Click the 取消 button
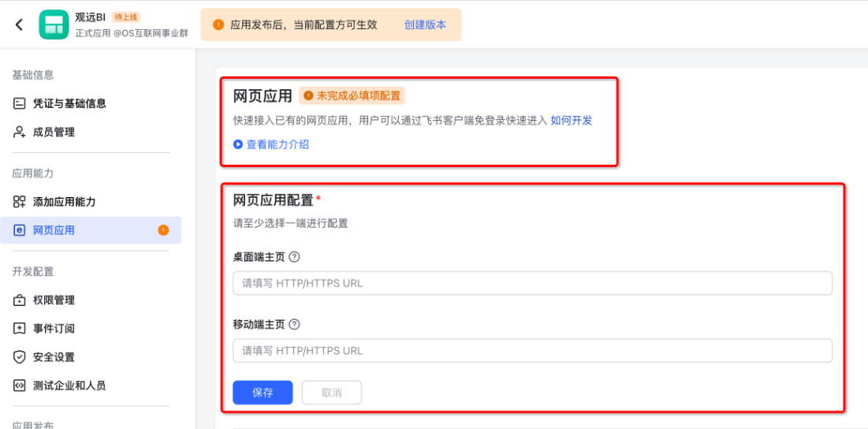 pos(331,393)
